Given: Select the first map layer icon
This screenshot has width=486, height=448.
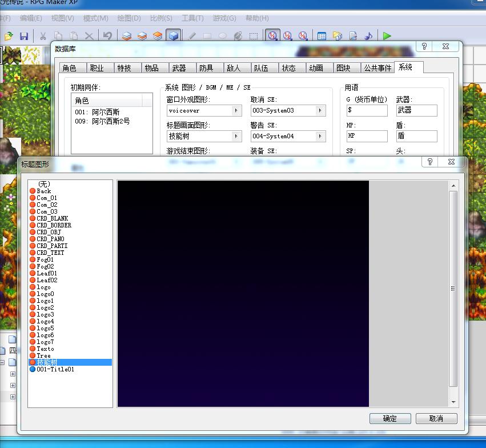Looking at the screenshot, I should tap(126, 36).
